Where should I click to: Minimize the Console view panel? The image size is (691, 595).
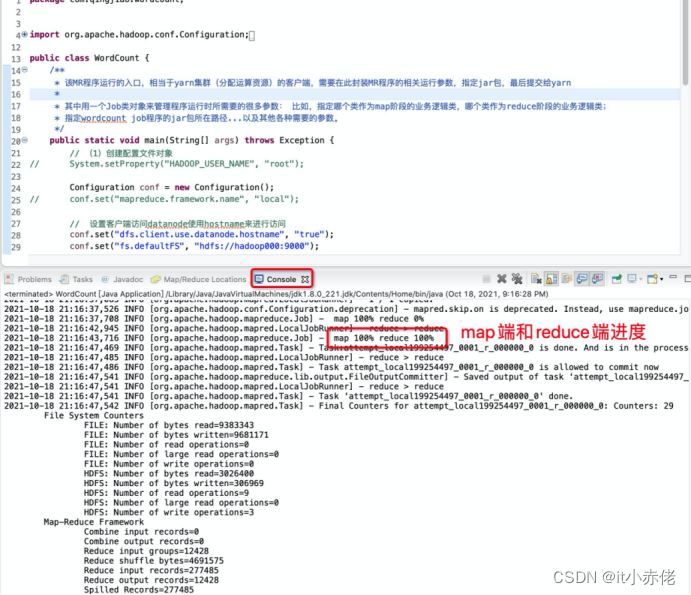coord(673,277)
